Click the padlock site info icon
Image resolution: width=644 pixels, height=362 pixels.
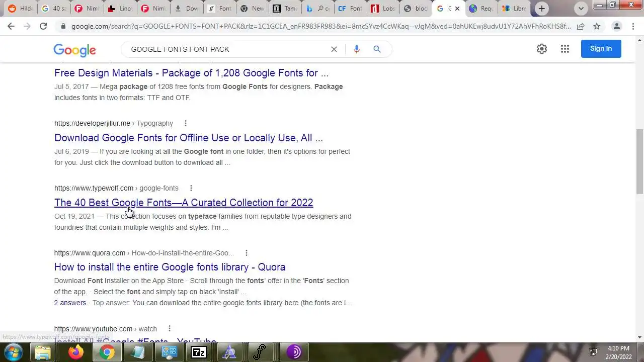63,26
